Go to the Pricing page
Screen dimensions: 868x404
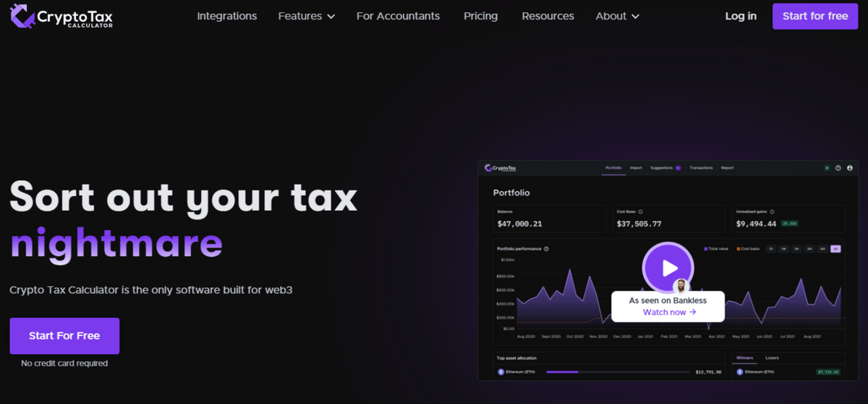click(x=480, y=16)
